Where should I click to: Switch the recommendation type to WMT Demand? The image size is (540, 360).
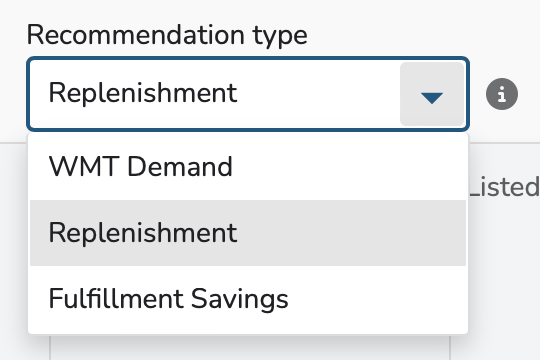pyautogui.click(x=248, y=167)
